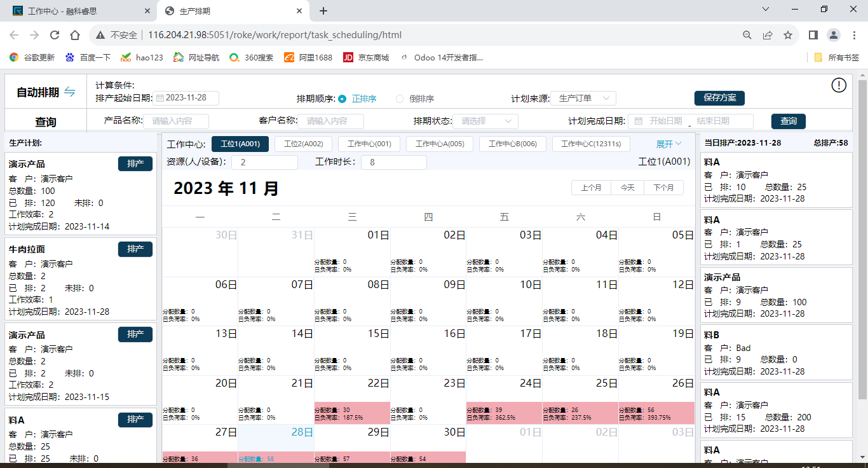Click the share page icon in address bar

tap(768, 36)
